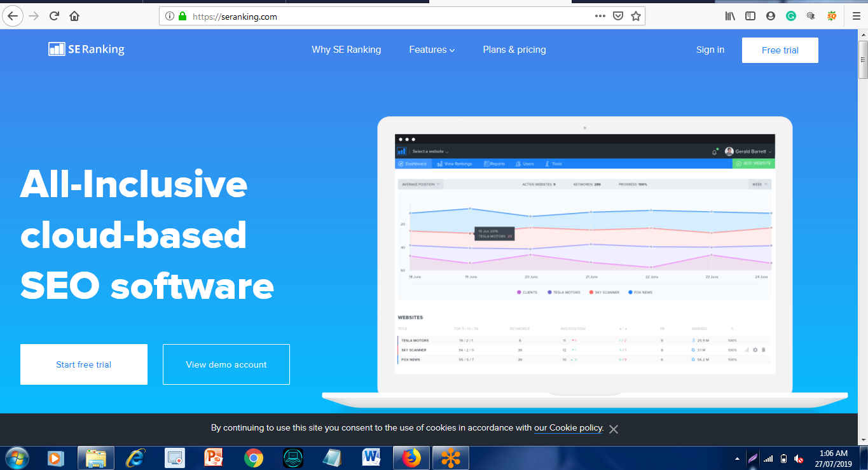Click View demo account button
The height and width of the screenshot is (470, 868).
226,364
